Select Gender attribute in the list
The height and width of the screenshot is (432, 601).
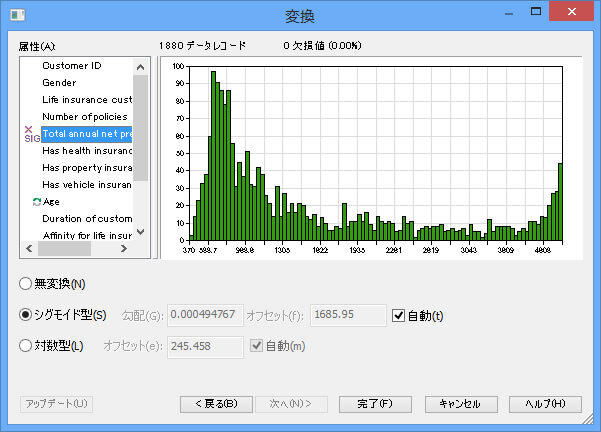click(x=59, y=83)
